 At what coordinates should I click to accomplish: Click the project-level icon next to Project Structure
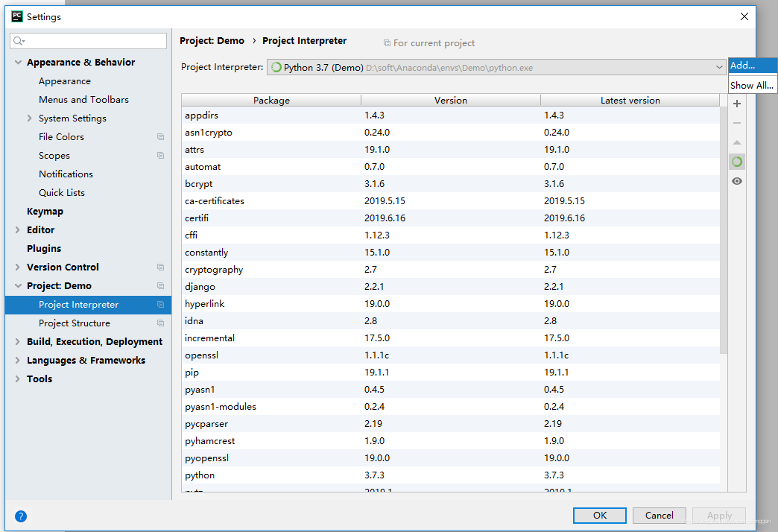(160, 323)
